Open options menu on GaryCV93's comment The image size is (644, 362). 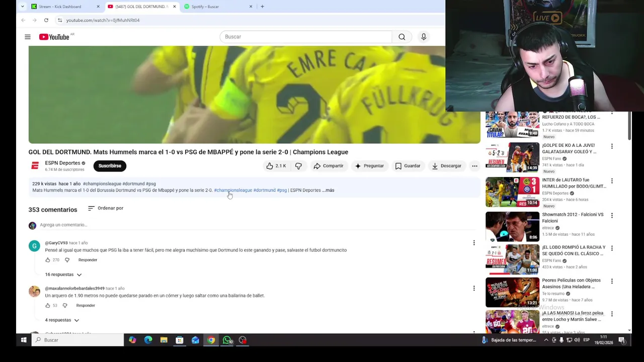point(474,243)
